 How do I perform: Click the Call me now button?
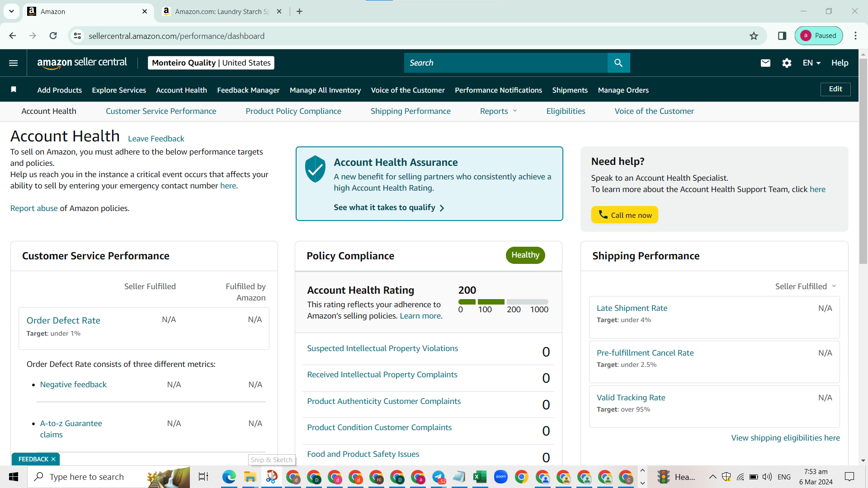point(625,215)
